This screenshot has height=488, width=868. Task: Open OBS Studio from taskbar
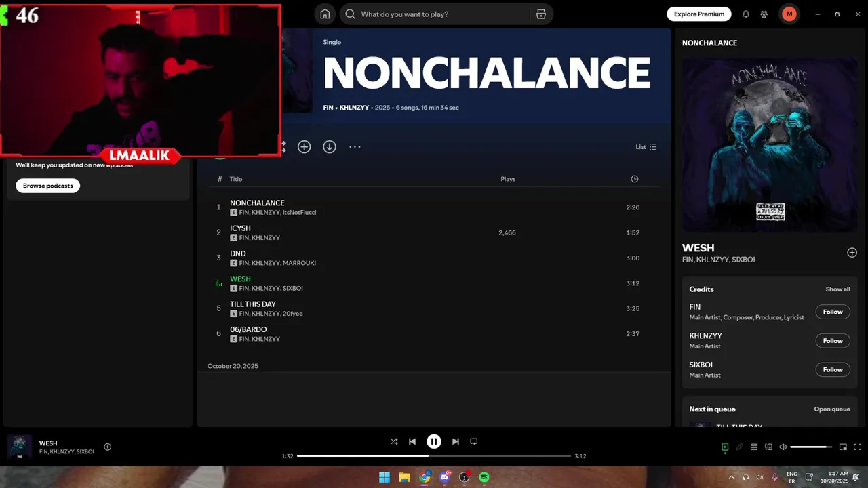pos(465,477)
